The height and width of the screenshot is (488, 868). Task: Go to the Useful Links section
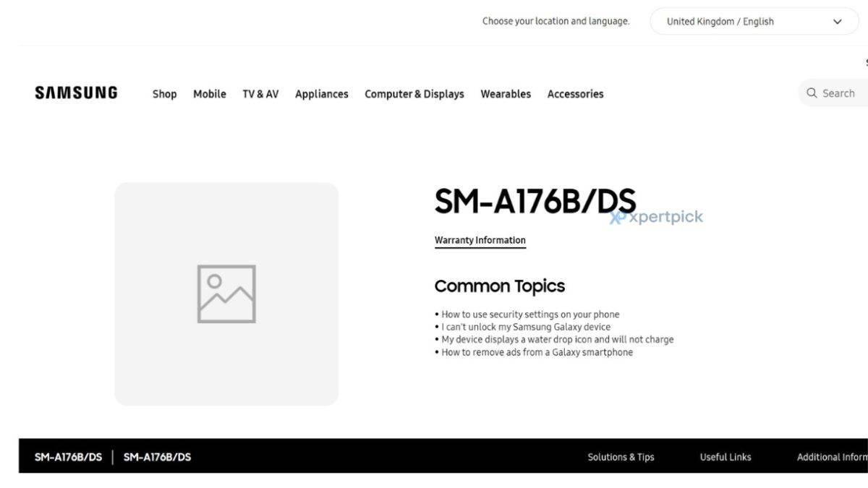pos(726,457)
